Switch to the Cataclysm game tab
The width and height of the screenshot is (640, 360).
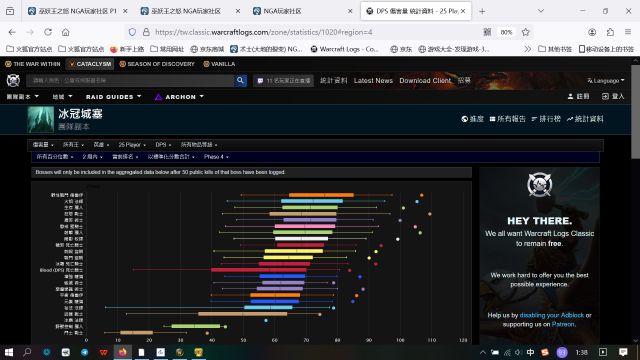pyautogui.click(x=90, y=64)
